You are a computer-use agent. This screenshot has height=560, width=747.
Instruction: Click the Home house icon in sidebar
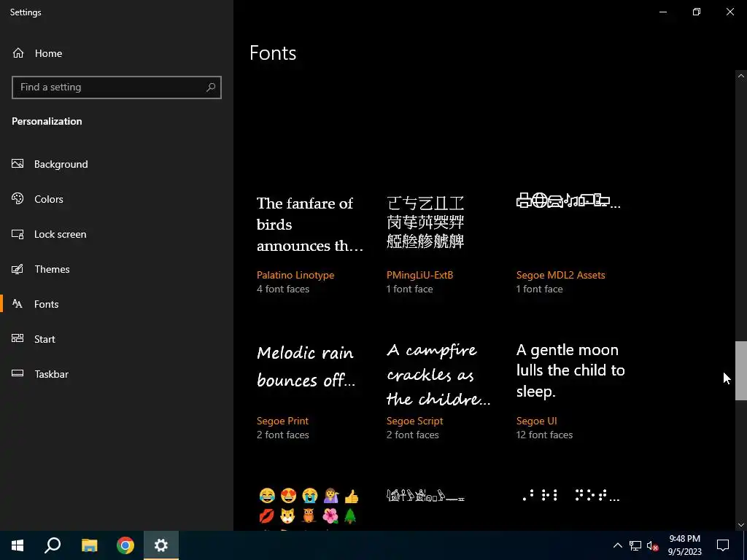18,52
